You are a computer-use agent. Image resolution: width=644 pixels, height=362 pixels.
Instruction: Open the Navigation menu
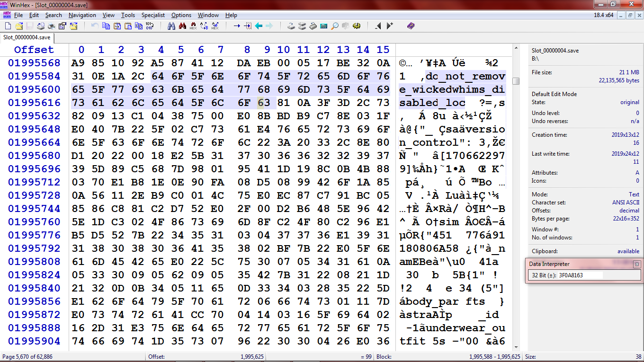82,15
